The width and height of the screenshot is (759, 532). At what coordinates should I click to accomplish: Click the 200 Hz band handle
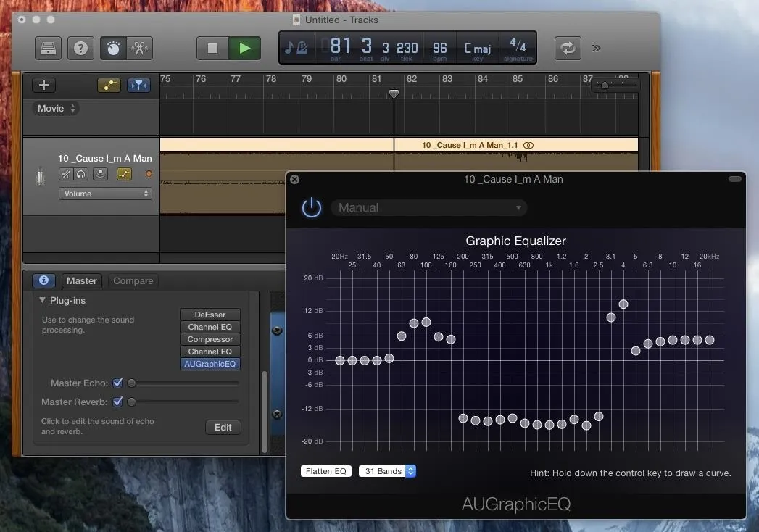click(x=463, y=418)
